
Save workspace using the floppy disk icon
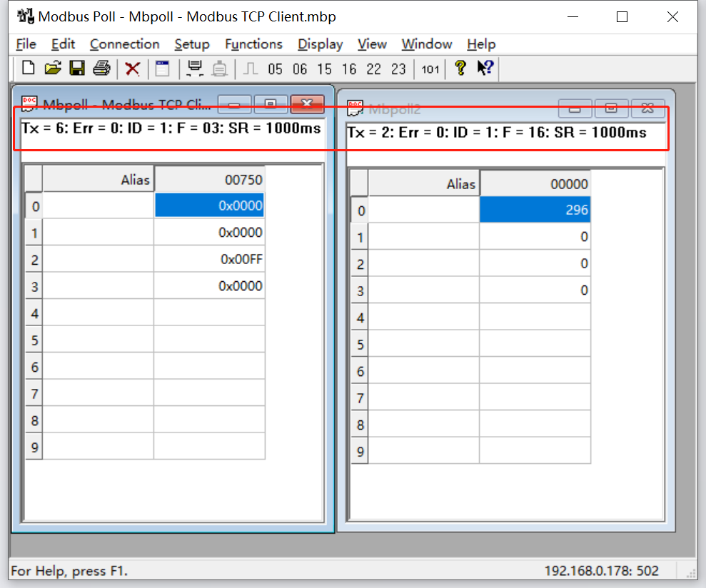click(77, 69)
